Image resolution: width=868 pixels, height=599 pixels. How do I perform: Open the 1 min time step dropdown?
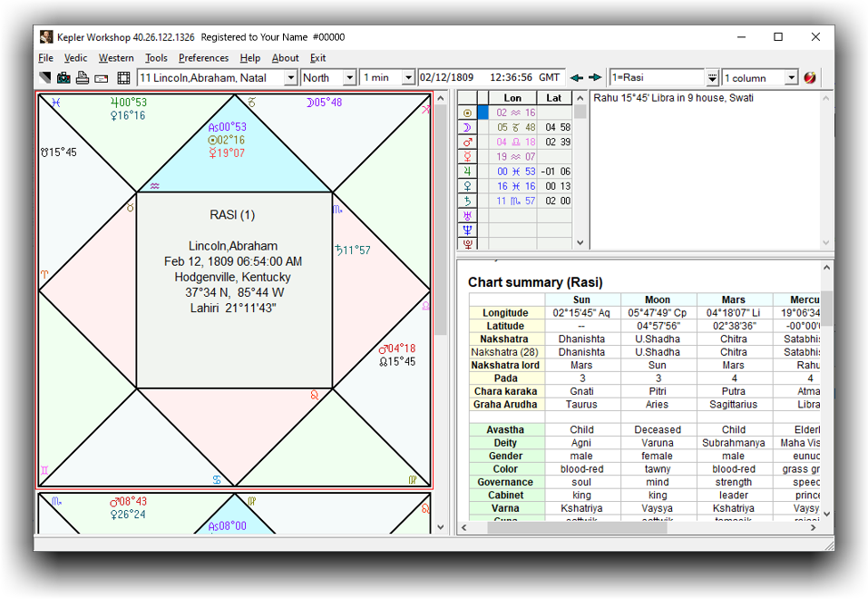coord(408,78)
